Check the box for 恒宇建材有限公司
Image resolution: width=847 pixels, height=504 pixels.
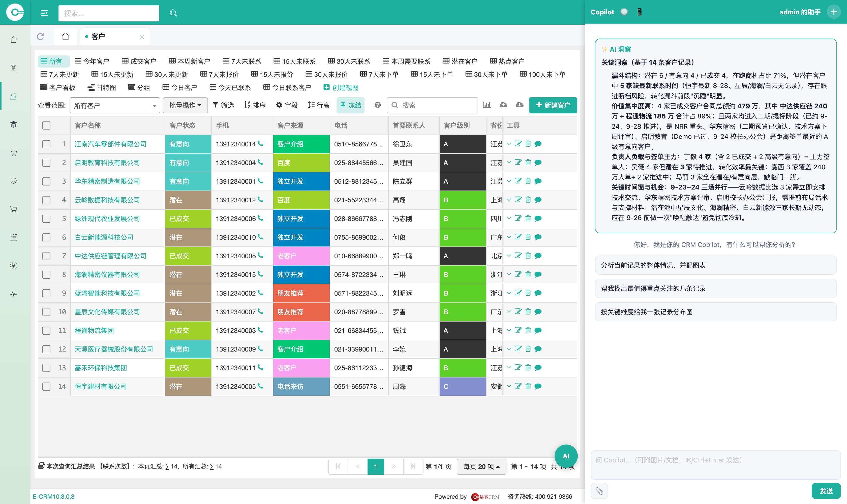click(x=47, y=387)
